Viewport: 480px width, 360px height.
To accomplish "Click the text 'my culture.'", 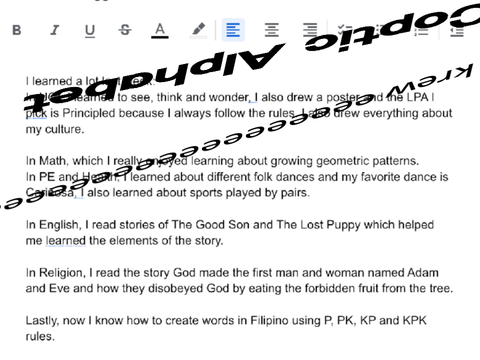I will (x=55, y=129).
